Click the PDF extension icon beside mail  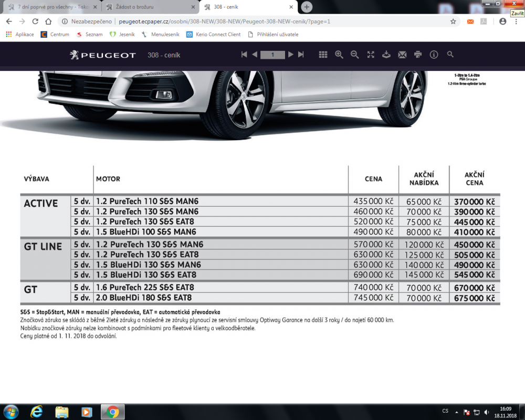pos(484,22)
